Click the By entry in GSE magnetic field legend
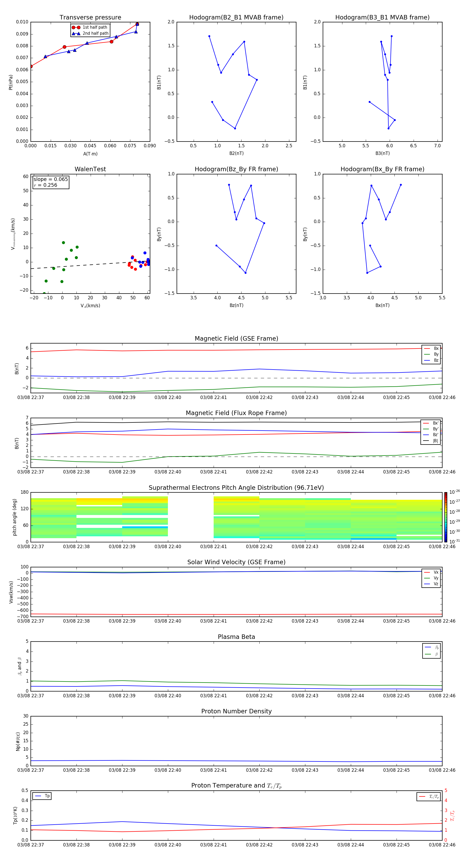Image resolution: width=473 pixels, height=868 pixels. [x=431, y=354]
